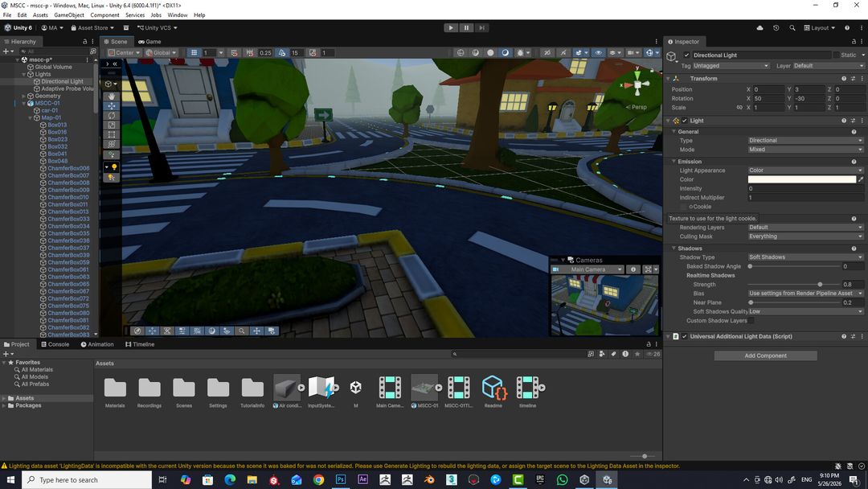Select the Hand view tool
This screenshot has height=489, width=868.
(x=111, y=97)
